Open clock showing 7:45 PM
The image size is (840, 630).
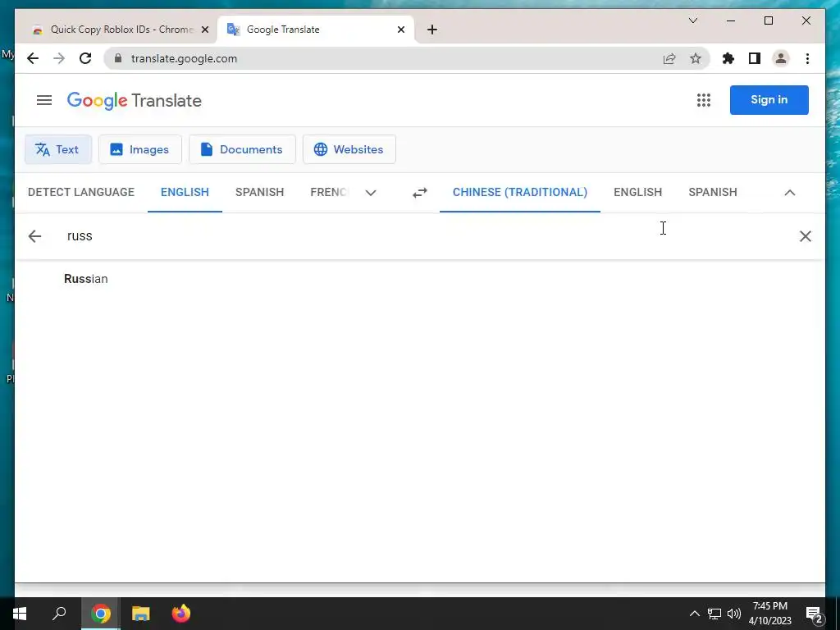(x=769, y=614)
